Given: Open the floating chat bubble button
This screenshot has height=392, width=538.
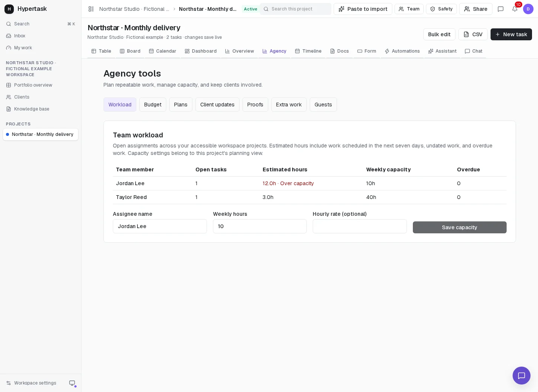Looking at the screenshot, I should [x=522, y=376].
